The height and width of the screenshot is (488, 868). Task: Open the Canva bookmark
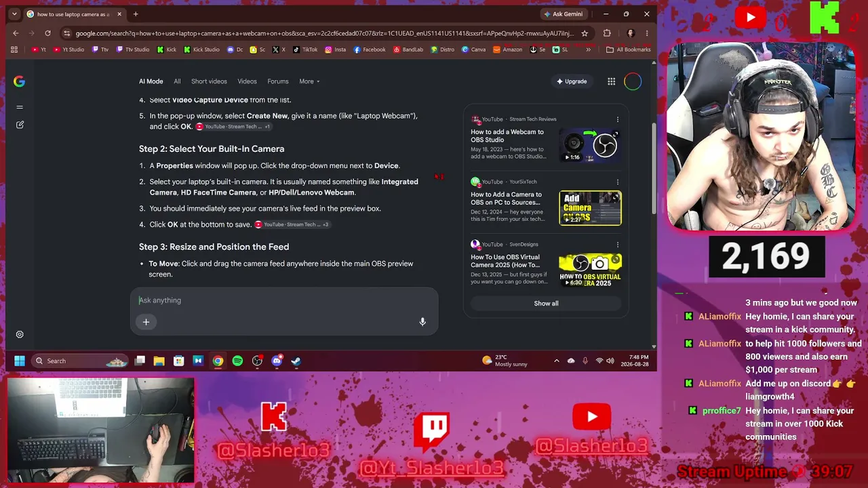474,49
